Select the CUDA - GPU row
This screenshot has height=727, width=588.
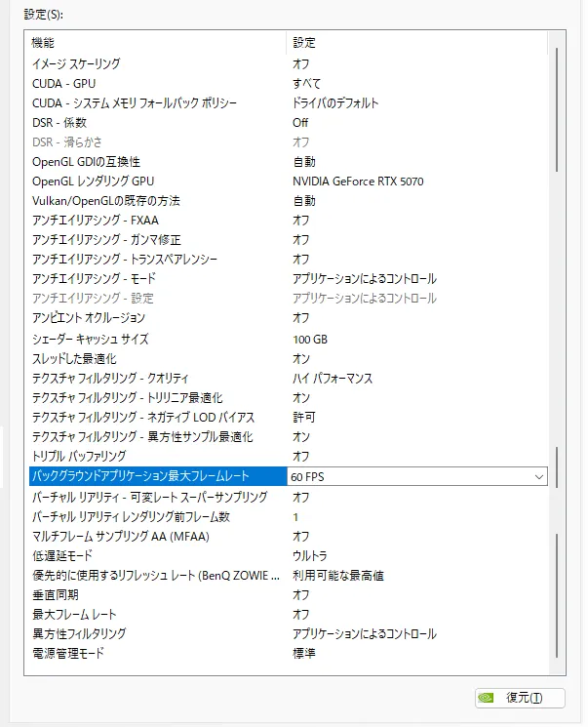coord(289,84)
